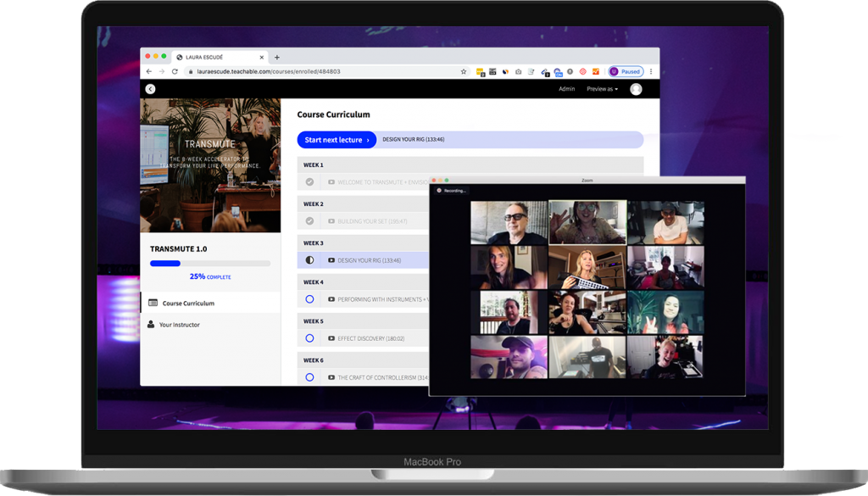Close the LAURA ESCUDÉ tab

pyautogui.click(x=262, y=57)
